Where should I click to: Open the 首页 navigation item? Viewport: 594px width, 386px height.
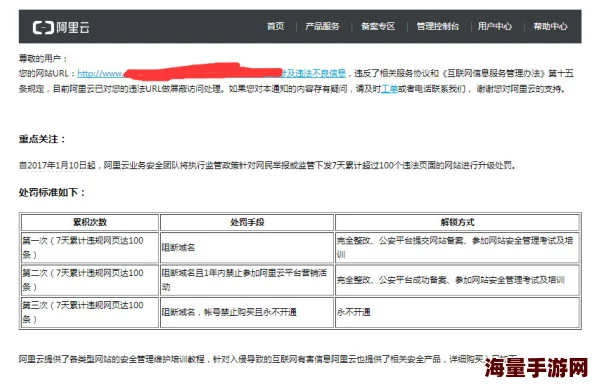pyautogui.click(x=275, y=26)
